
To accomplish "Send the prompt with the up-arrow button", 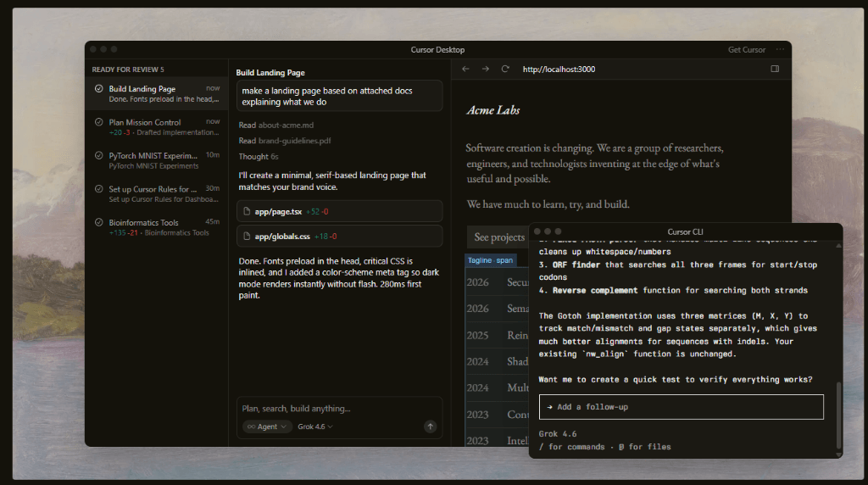I will (430, 426).
